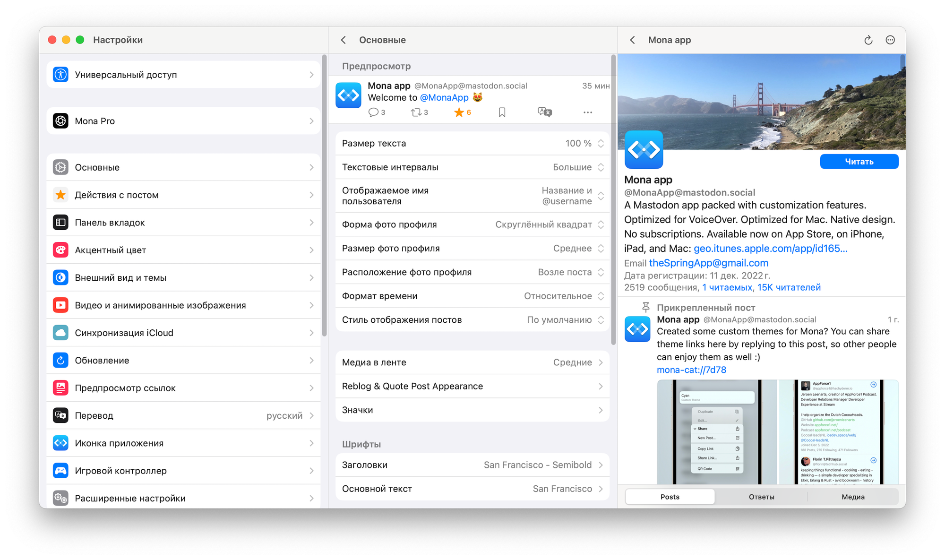Open the three-dots menu on preview post
The image size is (945, 560).
[587, 112]
